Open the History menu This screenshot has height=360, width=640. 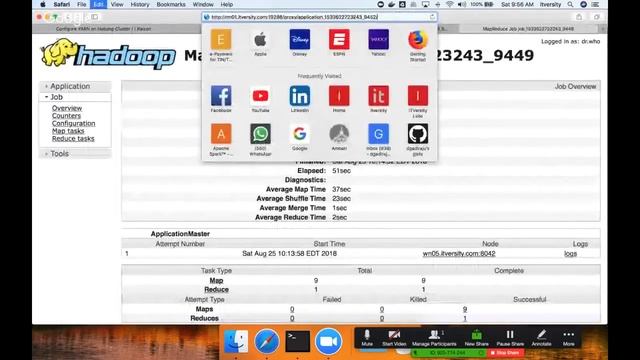coord(140,4)
